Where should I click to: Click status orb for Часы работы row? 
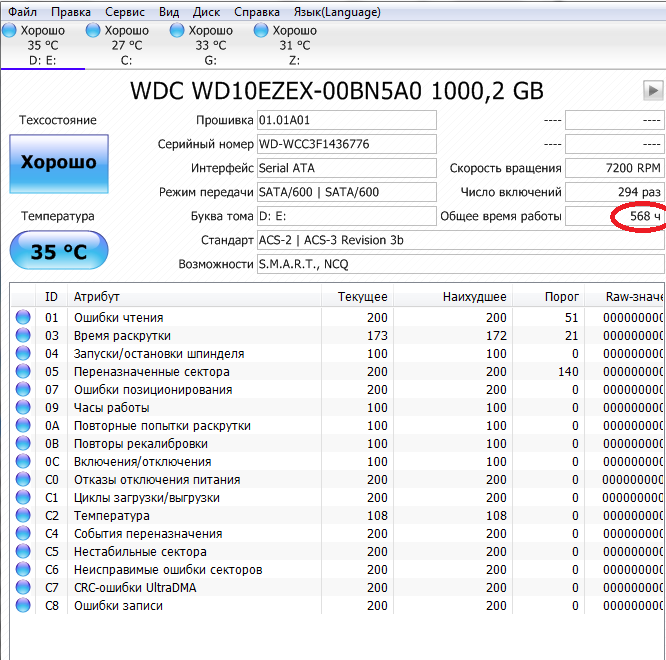coord(23,408)
